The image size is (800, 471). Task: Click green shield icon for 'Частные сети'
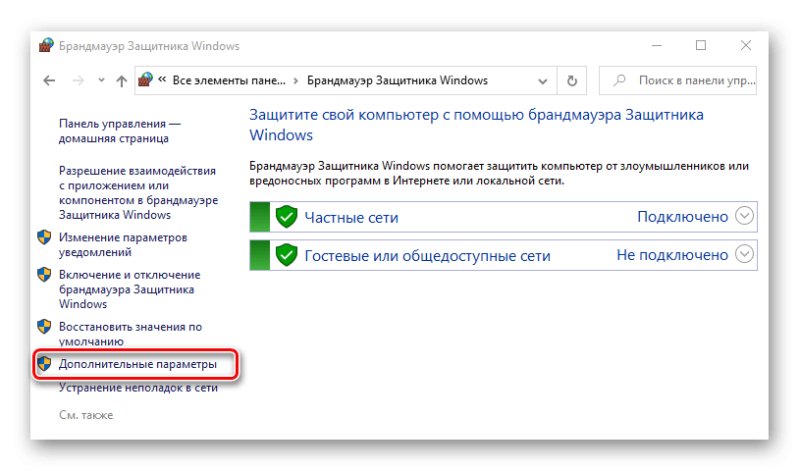pos(286,217)
